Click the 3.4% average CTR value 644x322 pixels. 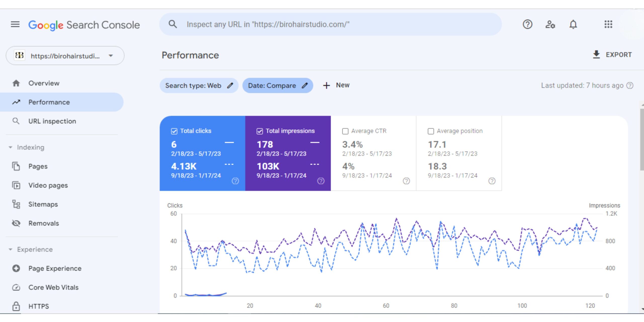(x=352, y=144)
